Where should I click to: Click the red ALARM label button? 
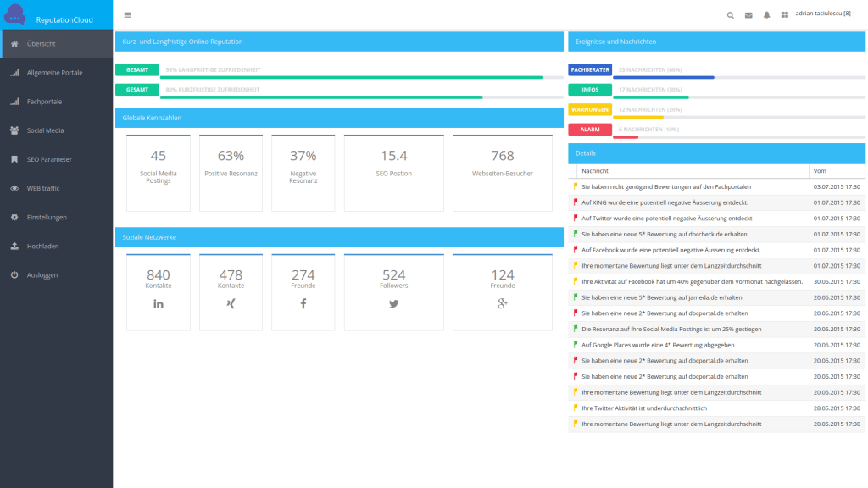[x=590, y=130]
